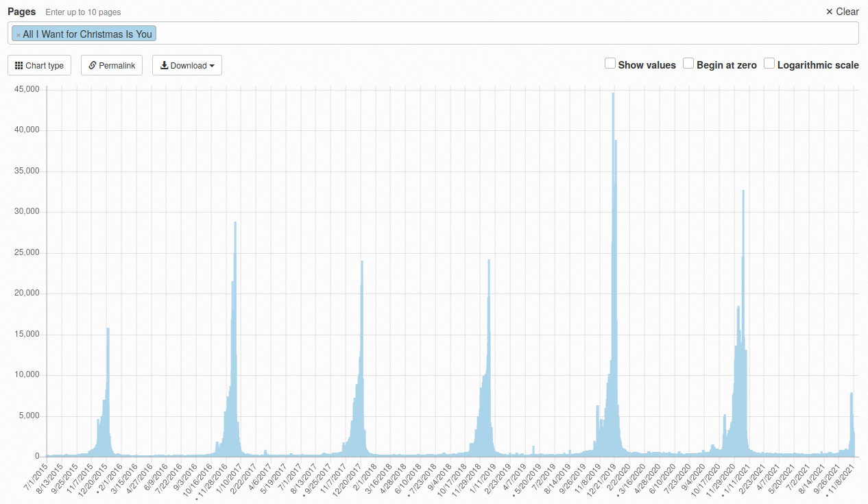868x504 pixels.
Task: Click the 35,000 y-axis label
Action: coord(27,171)
